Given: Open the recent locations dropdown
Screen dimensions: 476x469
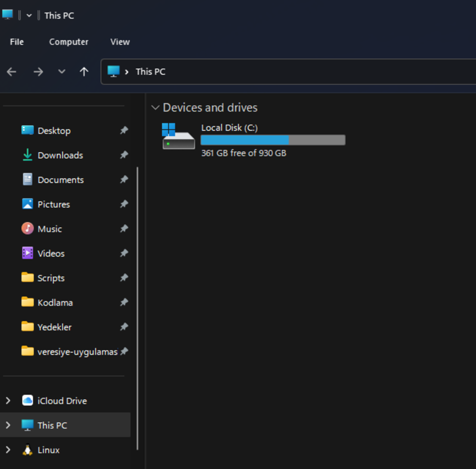Looking at the screenshot, I should [x=62, y=71].
